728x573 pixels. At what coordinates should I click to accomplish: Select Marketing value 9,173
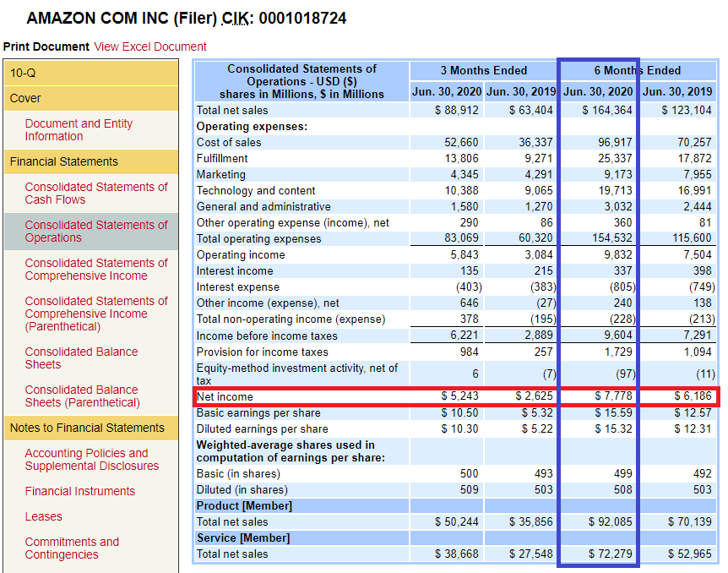618,174
